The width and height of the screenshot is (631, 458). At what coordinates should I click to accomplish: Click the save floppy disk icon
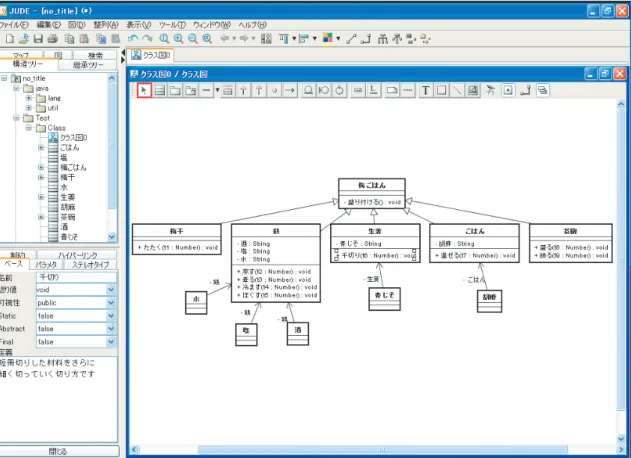38,39
